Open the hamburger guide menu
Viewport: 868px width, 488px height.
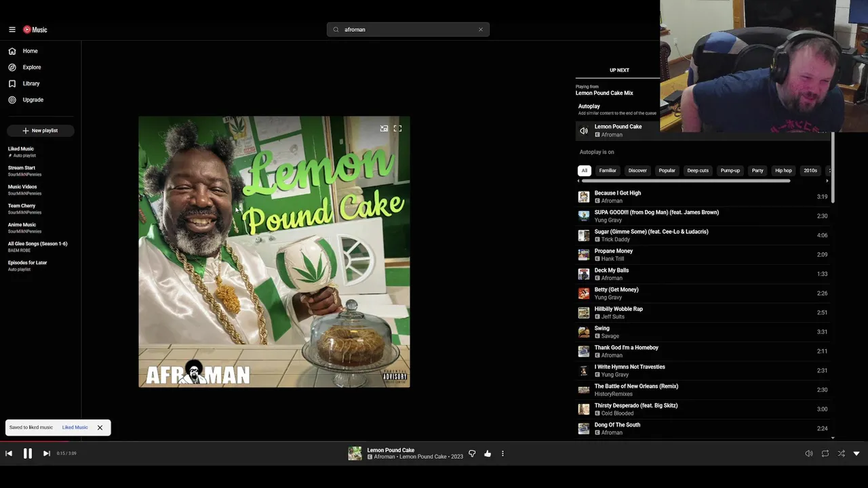click(x=12, y=30)
